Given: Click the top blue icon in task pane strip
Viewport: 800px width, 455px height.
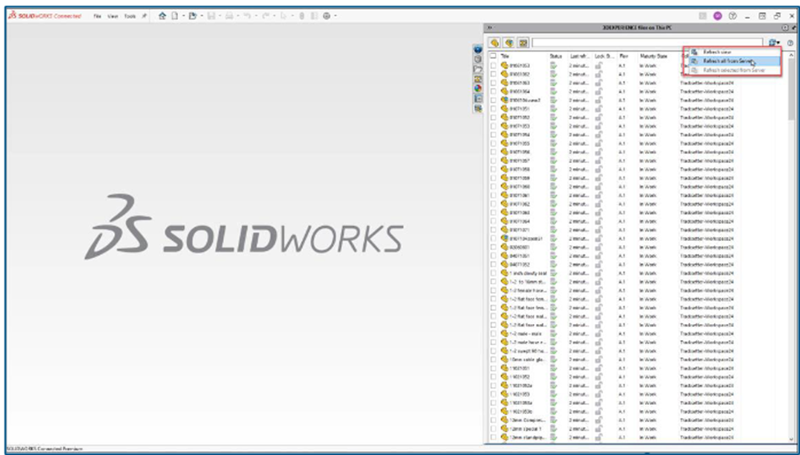Looking at the screenshot, I should pyautogui.click(x=479, y=50).
